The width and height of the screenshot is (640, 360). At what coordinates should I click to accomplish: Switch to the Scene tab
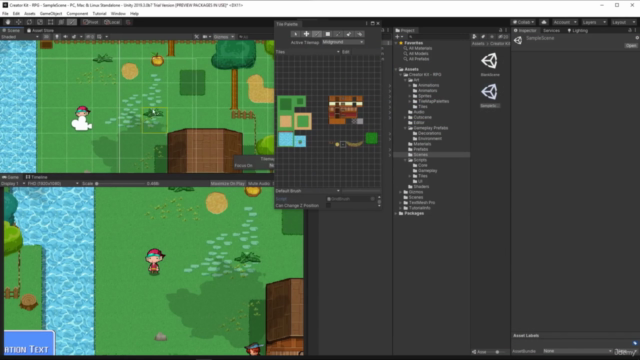(x=11, y=31)
